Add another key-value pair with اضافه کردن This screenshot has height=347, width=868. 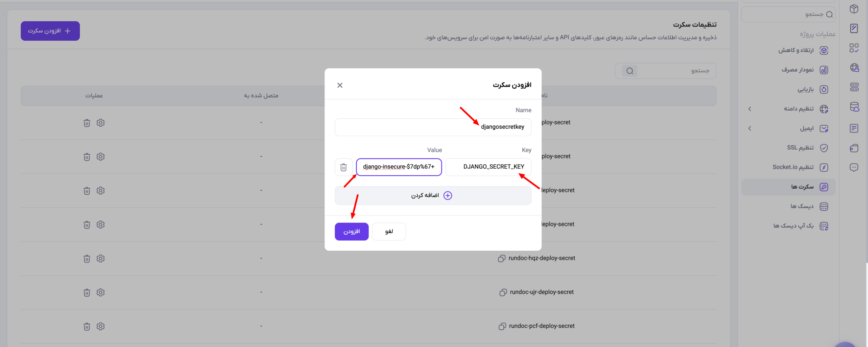[x=433, y=195]
